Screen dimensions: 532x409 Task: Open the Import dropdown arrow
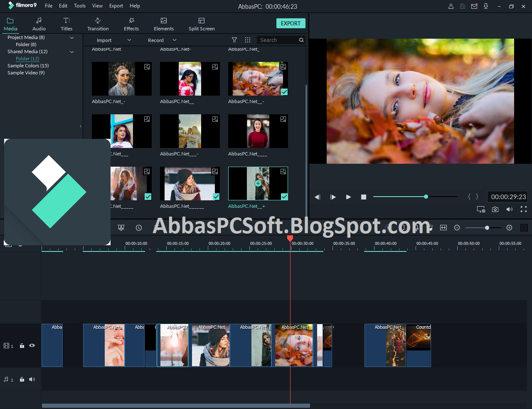pyautogui.click(x=129, y=40)
